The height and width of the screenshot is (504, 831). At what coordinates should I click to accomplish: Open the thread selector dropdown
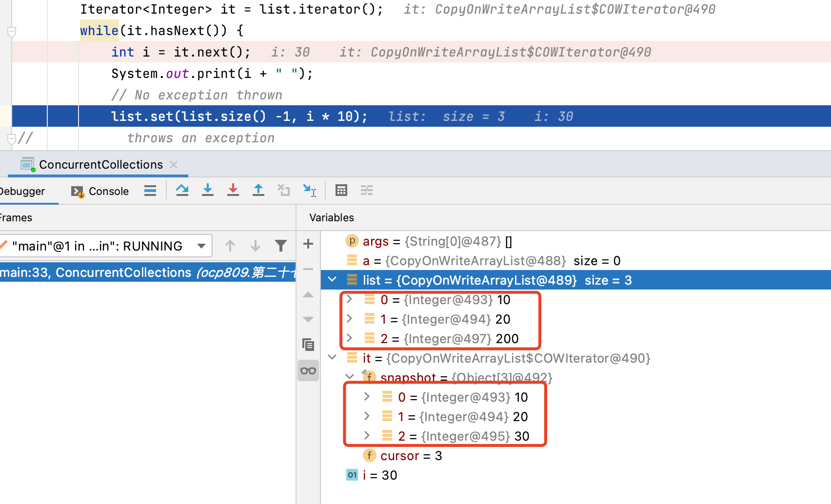[x=201, y=246]
